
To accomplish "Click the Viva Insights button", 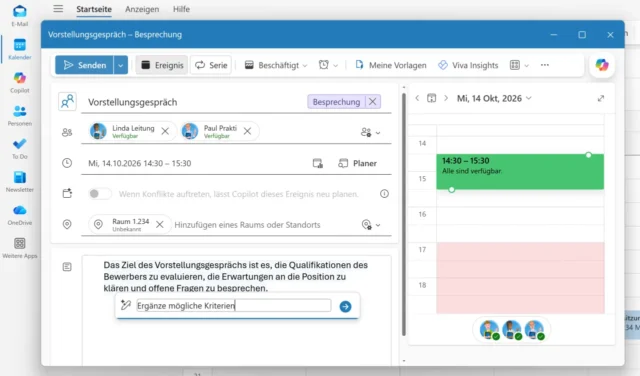I will [x=468, y=65].
